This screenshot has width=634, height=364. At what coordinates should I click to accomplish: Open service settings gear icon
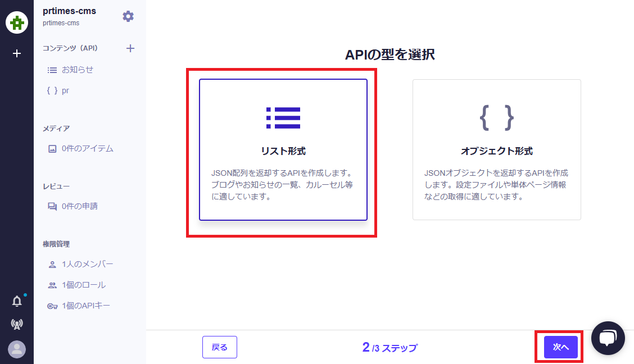(128, 16)
